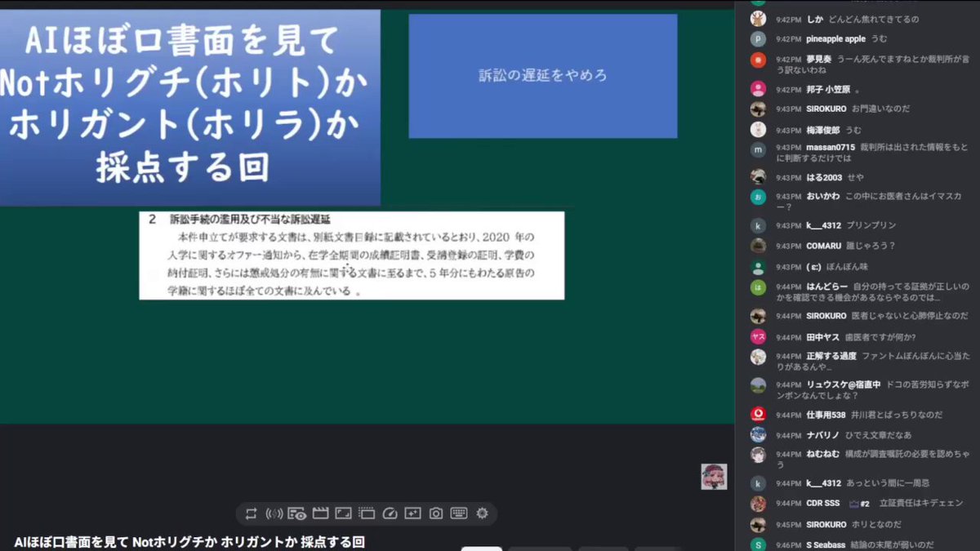Viewport: 980px width, 551px height.
Task: Click the pink avatar of 邦子 小笠原
Action: (x=758, y=89)
